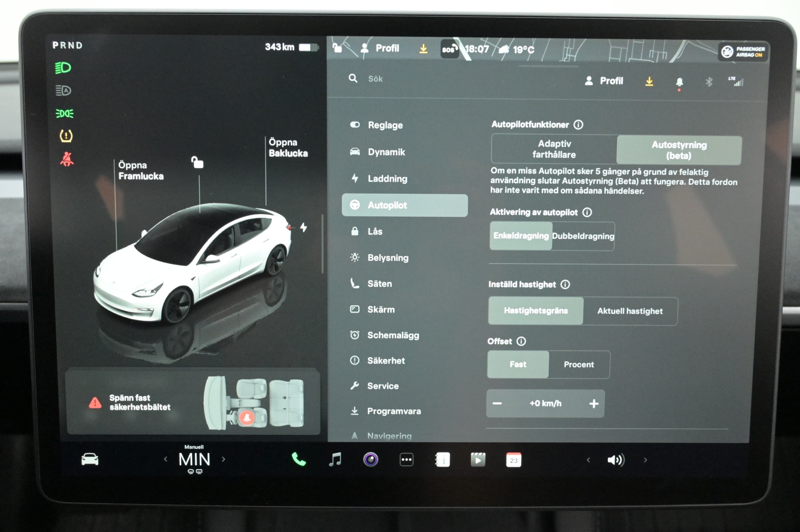
Task: Lower temperature with left chevron
Action: tap(166, 459)
